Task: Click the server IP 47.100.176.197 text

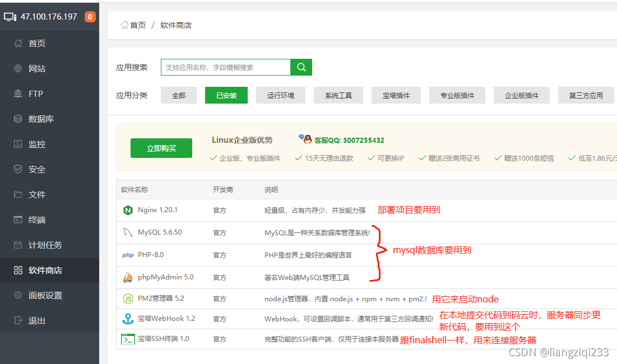Action: [49, 16]
